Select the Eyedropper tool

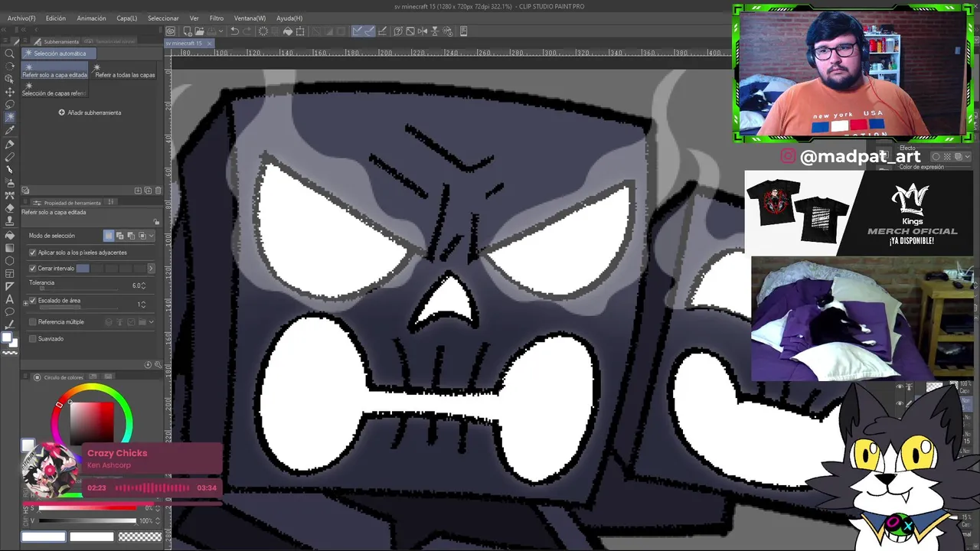click(10, 131)
